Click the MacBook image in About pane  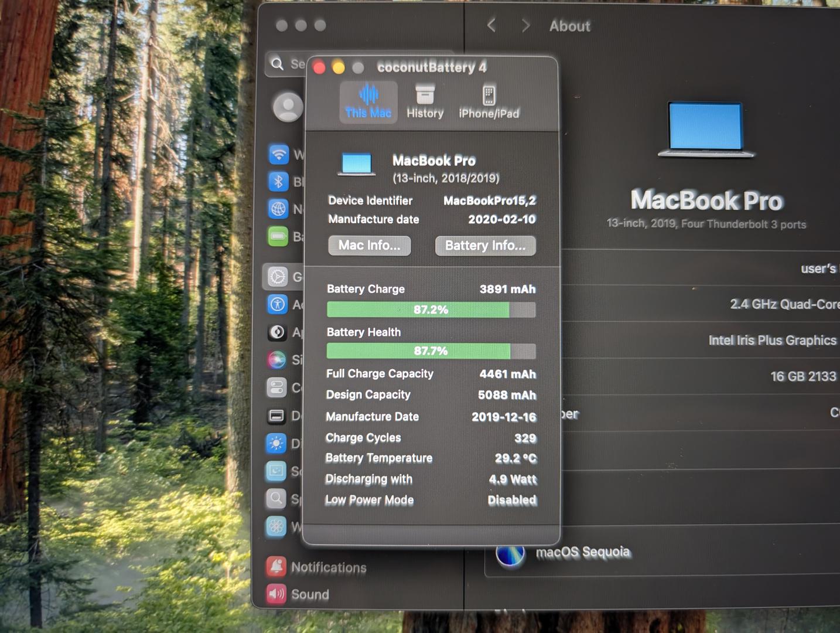click(x=706, y=130)
